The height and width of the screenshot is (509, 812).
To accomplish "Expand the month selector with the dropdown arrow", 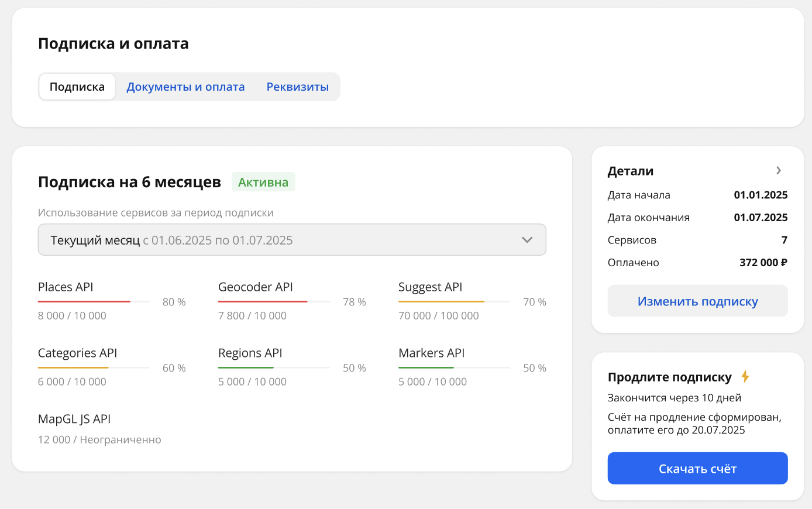I will click(527, 239).
